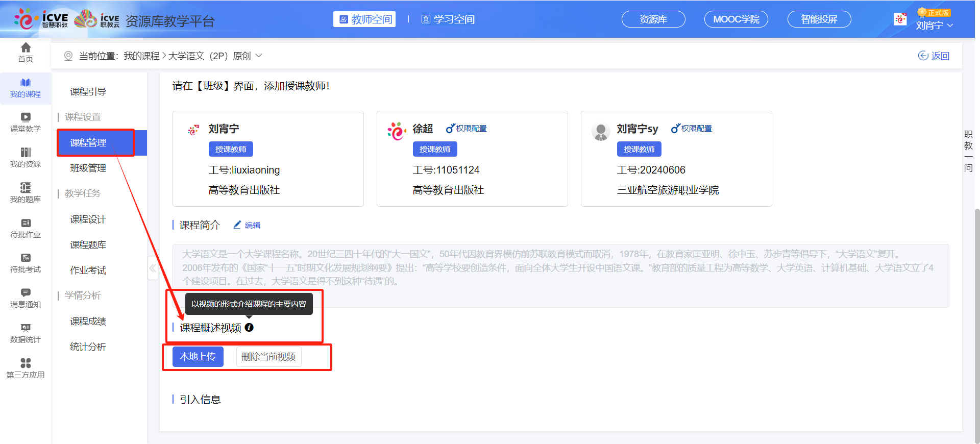Open 权限配置 for 刘宵宁sy
This screenshot has height=444, width=980.
[691, 129]
